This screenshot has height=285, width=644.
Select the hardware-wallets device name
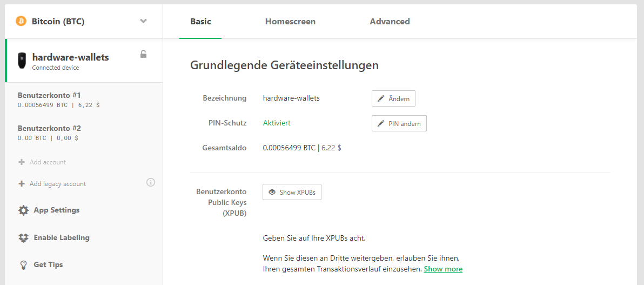[x=71, y=57]
